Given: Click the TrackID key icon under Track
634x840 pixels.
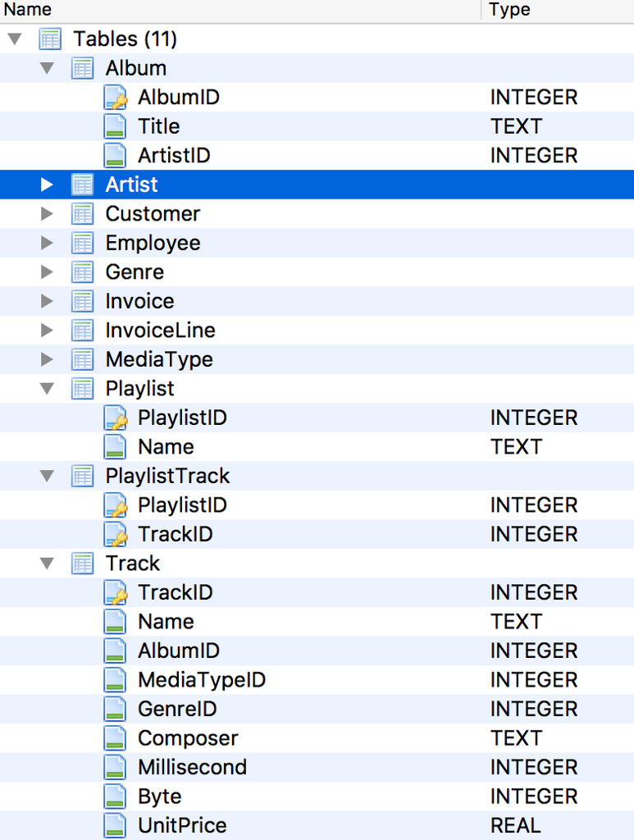Looking at the screenshot, I should click(x=116, y=592).
